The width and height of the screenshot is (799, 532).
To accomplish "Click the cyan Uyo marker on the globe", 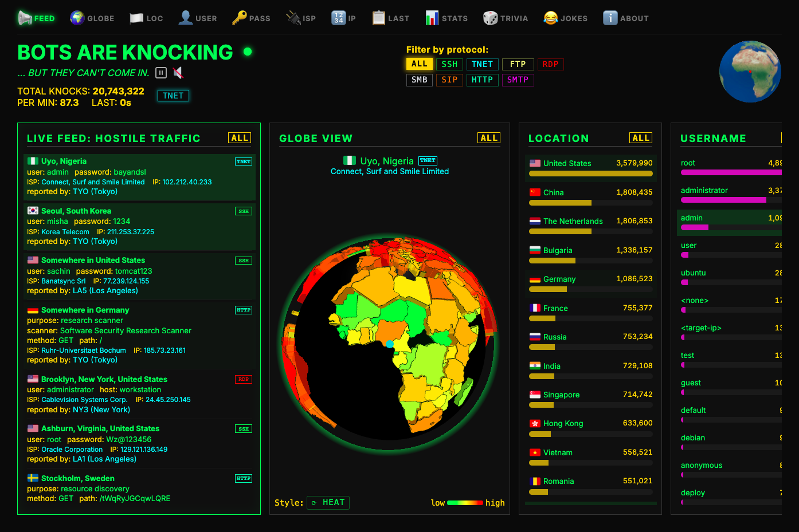I will pos(390,344).
